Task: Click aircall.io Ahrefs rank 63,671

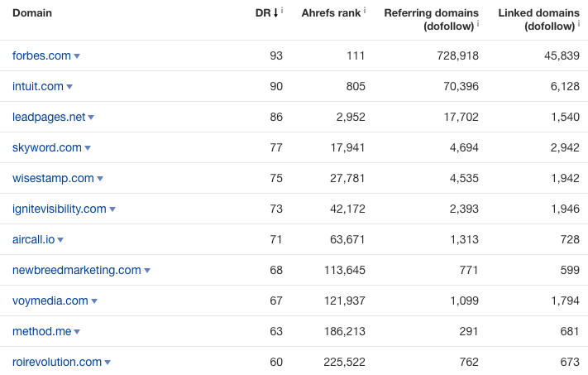Action: (x=347, y=239)
